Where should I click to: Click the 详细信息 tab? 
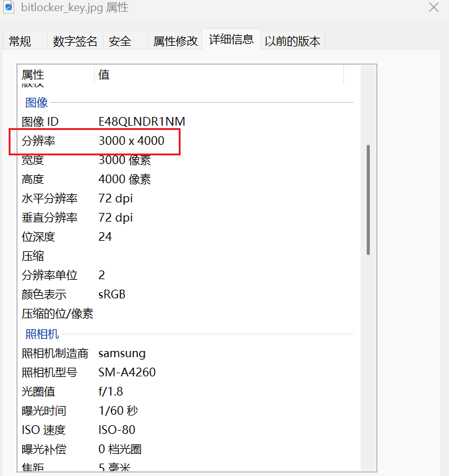231,40
